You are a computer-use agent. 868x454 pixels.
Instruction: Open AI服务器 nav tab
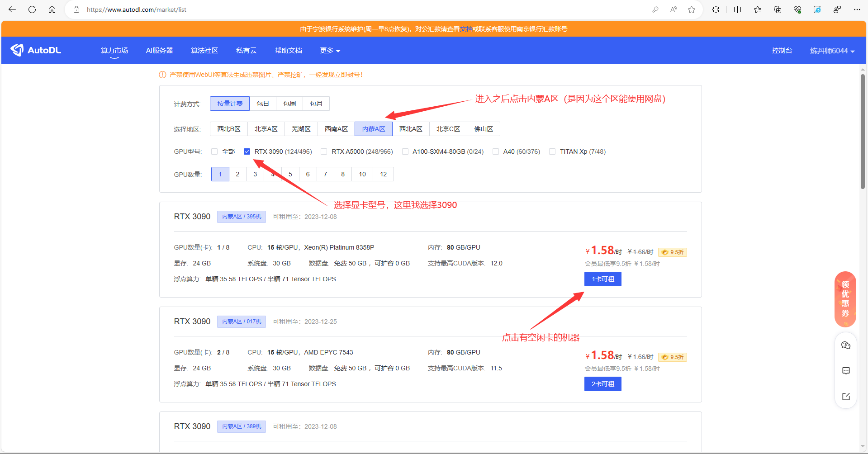159,51
